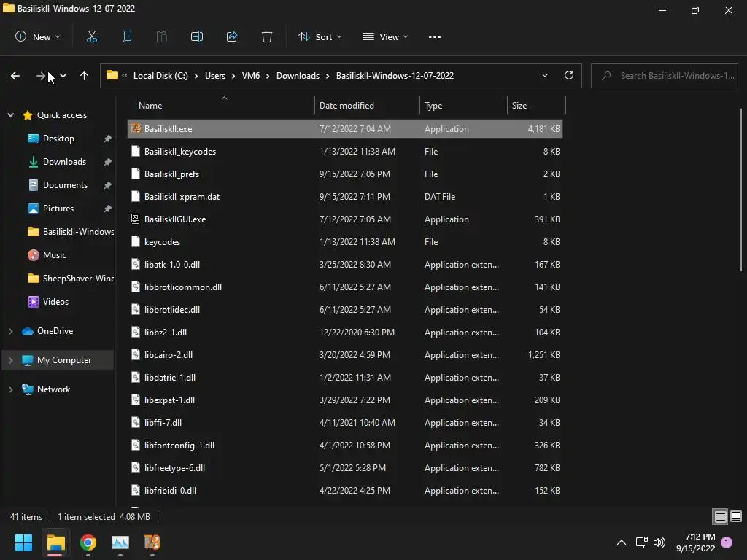Select the BasiliskII_xpram.dat file

(345, 197)
